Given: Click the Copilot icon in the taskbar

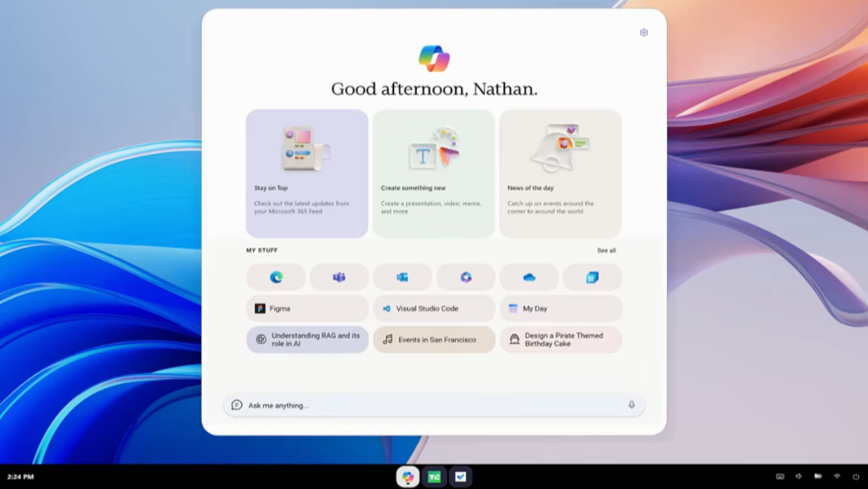Looking at the screenshot, I should 408,477.
